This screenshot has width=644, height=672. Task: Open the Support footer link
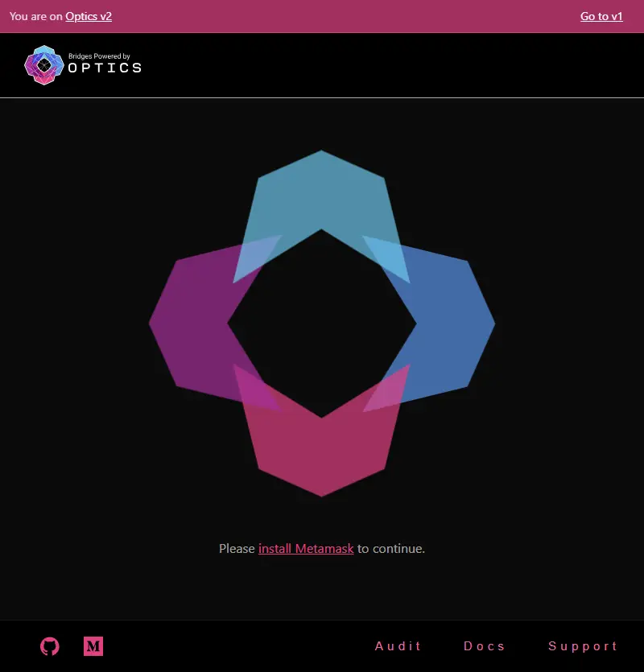[x=582, y=646]
